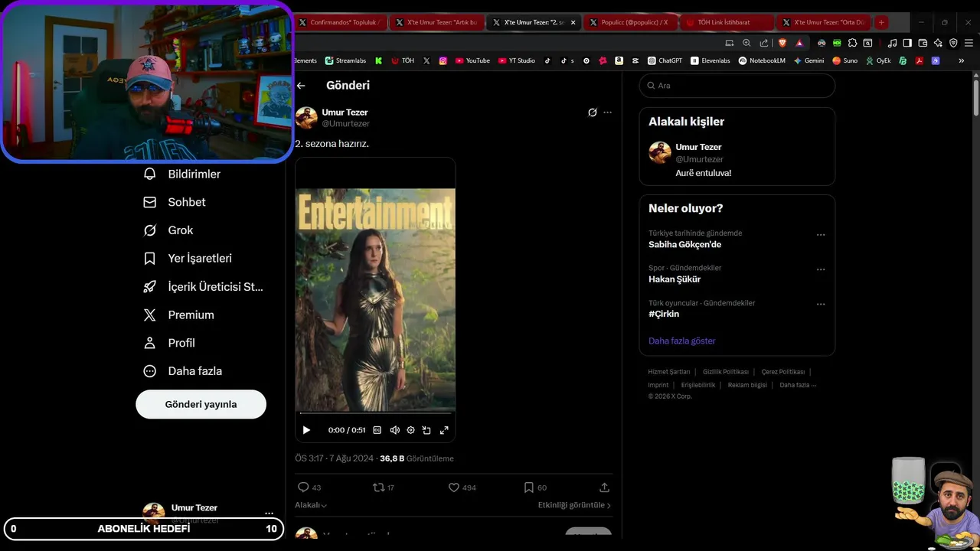Switch to the Populicc (@populicc) tab
This screenshot has width=980, height=551.
pos(632,22)
